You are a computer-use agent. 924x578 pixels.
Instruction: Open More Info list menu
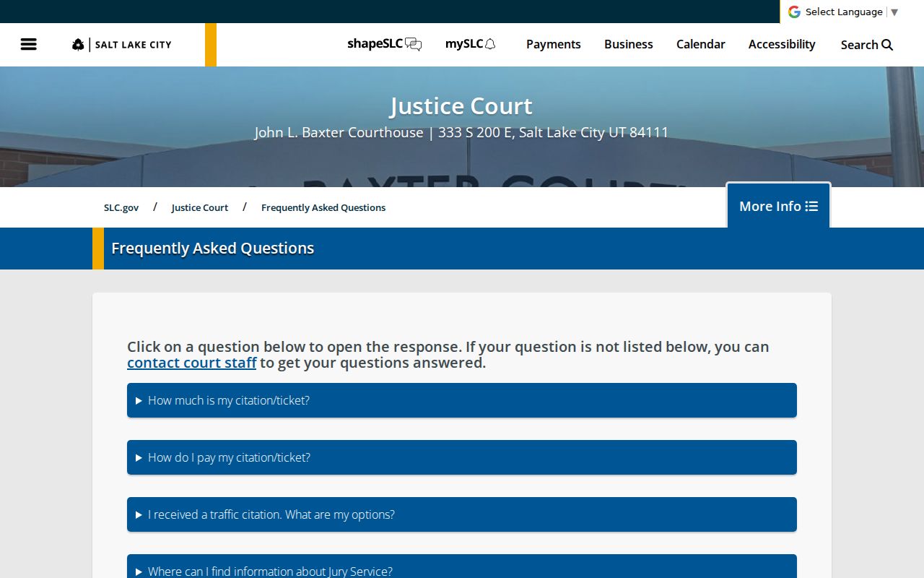[x=779, y=206]
